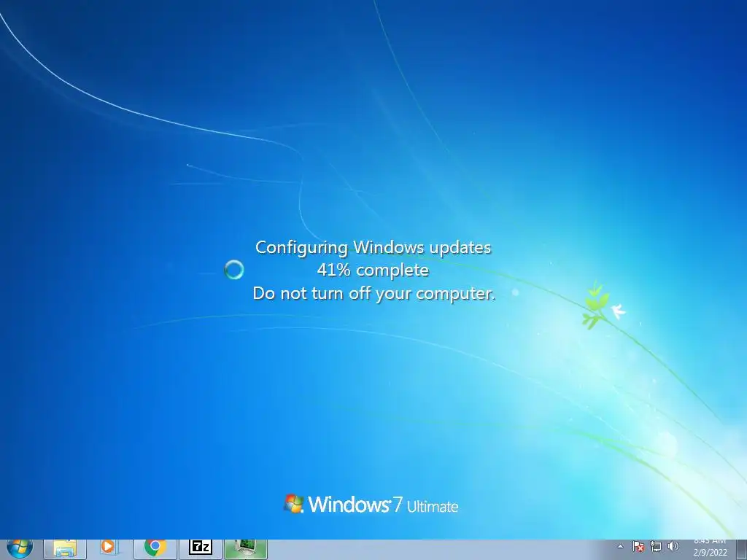
Task: Click the spinning busy circle indicator
Action: pos(234,270)
